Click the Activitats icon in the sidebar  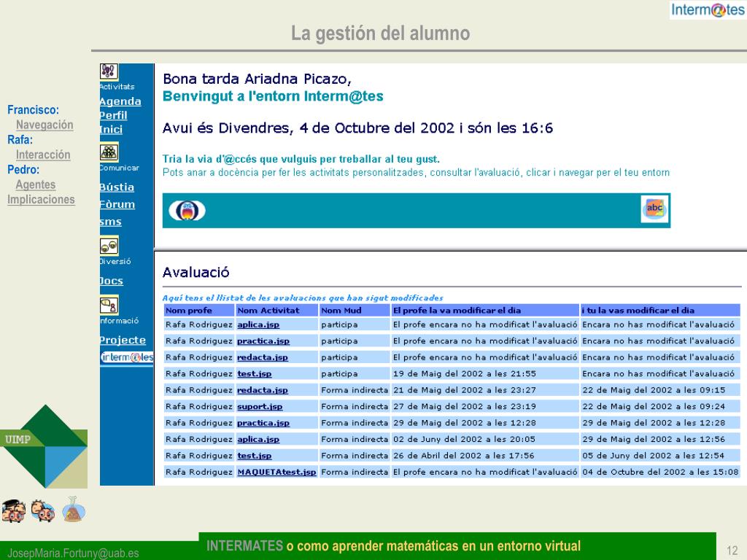click(x=109, y=72)
